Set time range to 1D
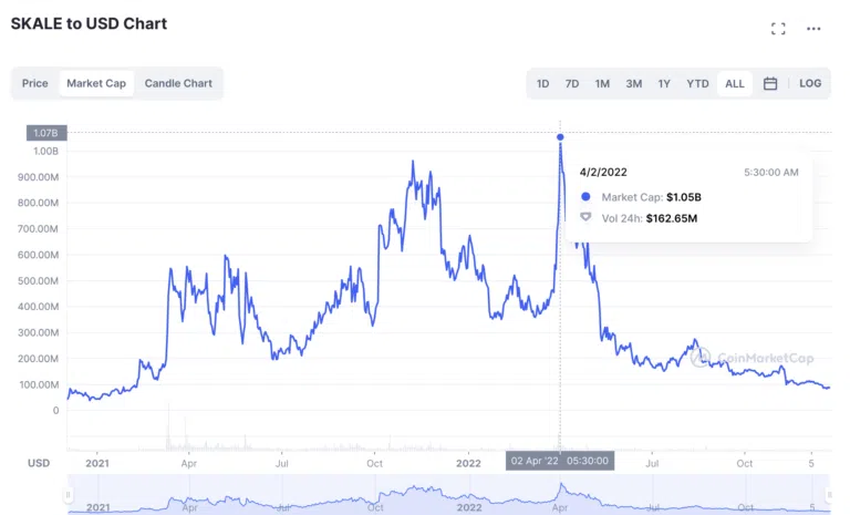The height and width of the screenshot is (515, 850). [543, 84]
